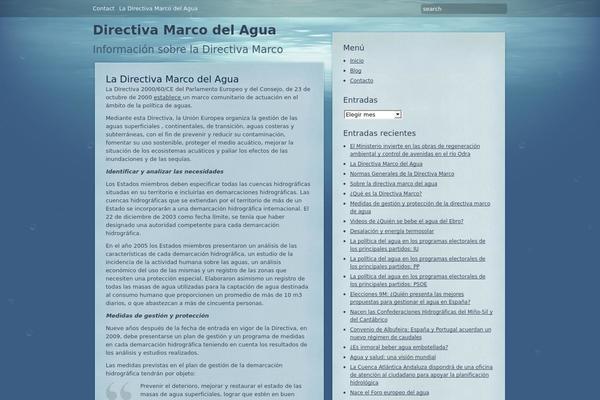Open electoral programs entry for PSOE
The image size is (600, 400).
tap(417, 280)
